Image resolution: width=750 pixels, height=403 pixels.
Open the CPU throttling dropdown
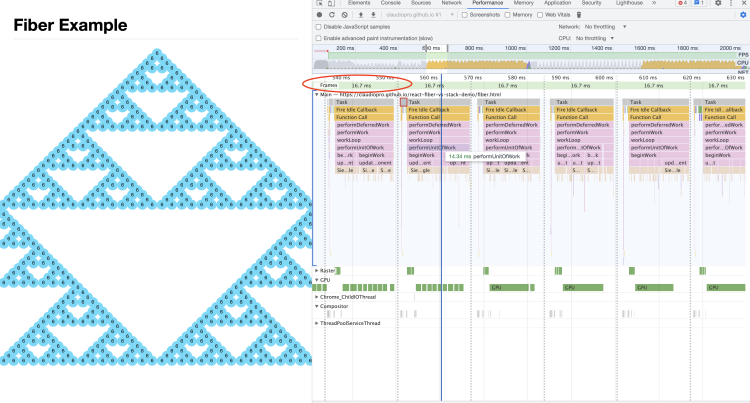pyautogui.click(x=595, y=38)
